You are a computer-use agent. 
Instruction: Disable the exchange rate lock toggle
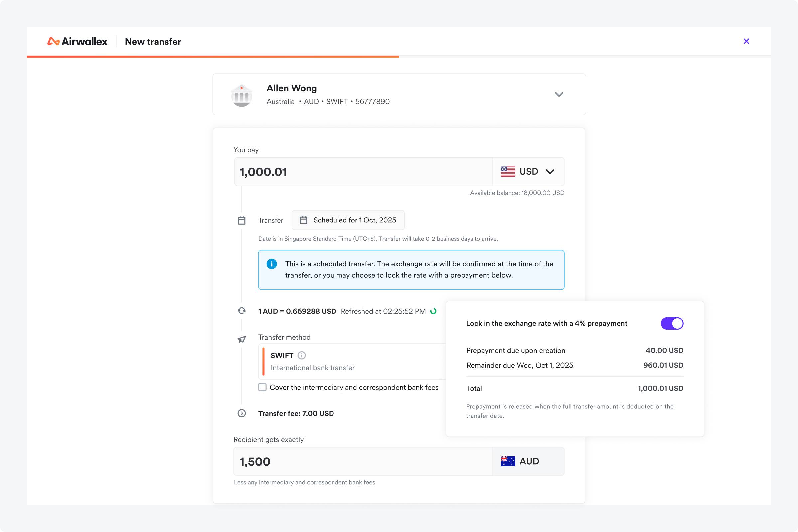click(x=671, y=323)
